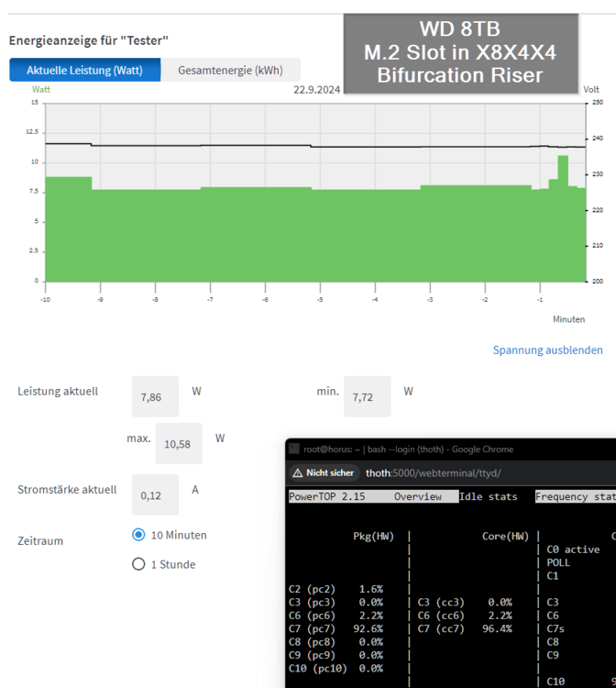Click the Leistung aktuell label
This screenshot has width=616, height=688.
(58, 392)
